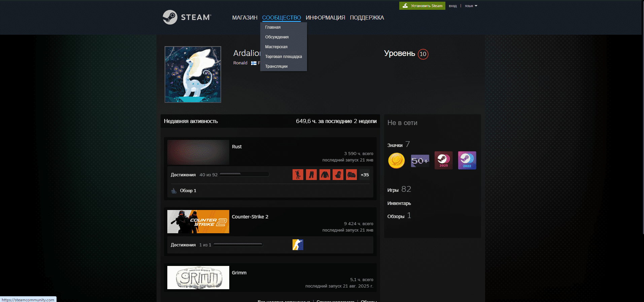Click the level 10 circle badge
The height and width of the screenshot is (302, 644).
point(423,54)
